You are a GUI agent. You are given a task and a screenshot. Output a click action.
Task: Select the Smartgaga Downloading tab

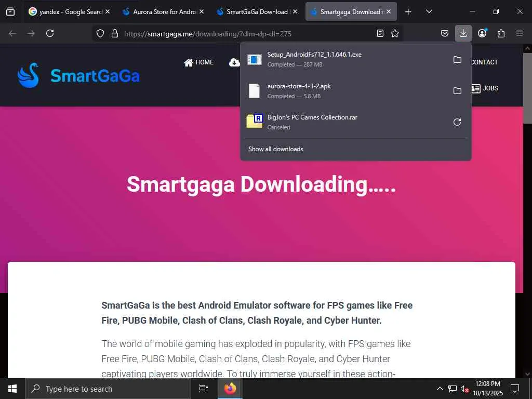pyautogui.click(x=351, y=11)
